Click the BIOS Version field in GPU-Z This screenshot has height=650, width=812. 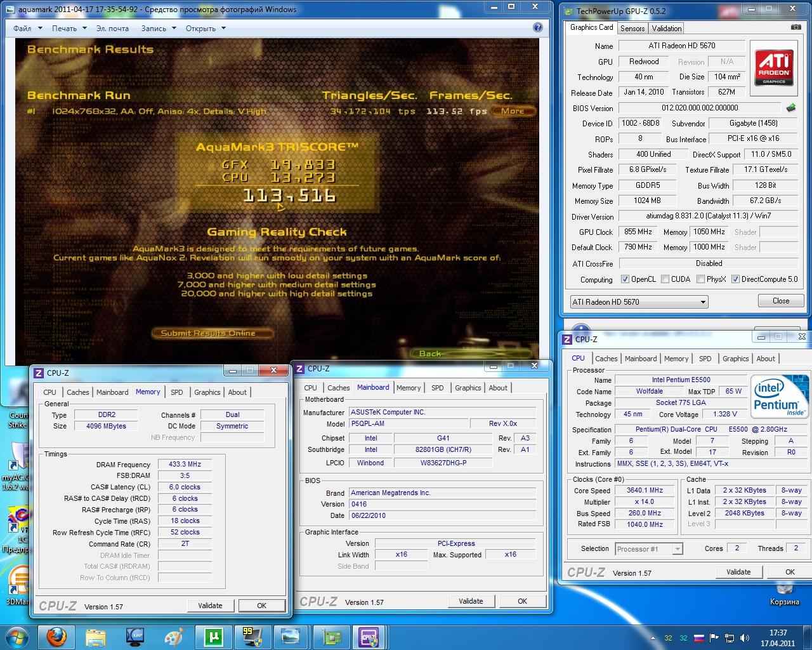pos(700,108)
